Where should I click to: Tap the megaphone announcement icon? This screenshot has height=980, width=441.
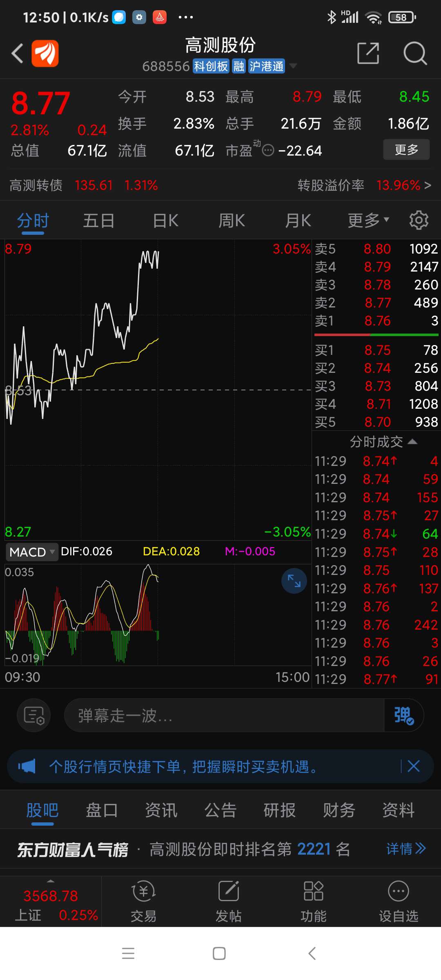27,766
